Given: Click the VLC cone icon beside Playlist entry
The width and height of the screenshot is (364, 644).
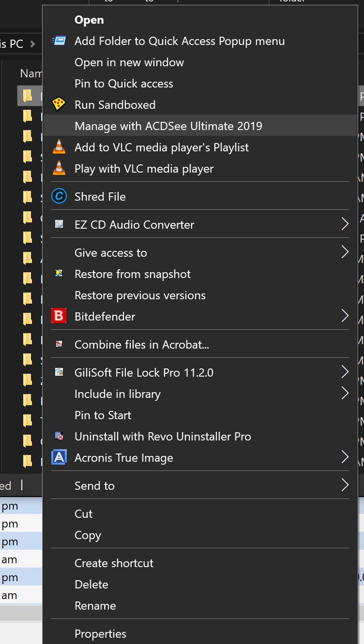Looking at the screenshot, I should (59, 146).
